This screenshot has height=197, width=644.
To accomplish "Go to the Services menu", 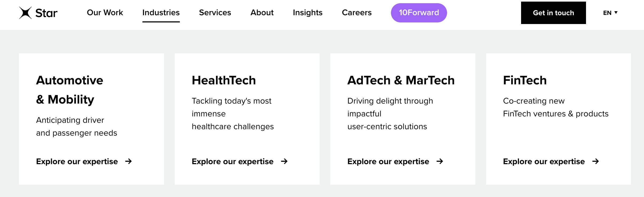I will point(215,13).
